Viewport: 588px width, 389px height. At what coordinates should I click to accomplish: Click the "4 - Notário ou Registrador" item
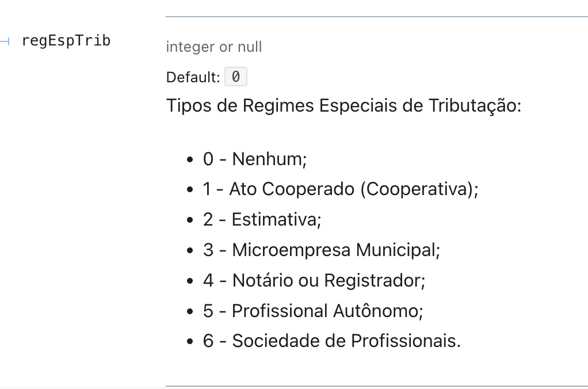[x=314, y=280]
